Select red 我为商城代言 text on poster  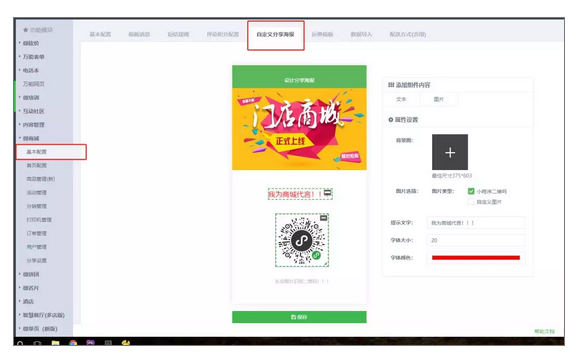tap(295, 194)
